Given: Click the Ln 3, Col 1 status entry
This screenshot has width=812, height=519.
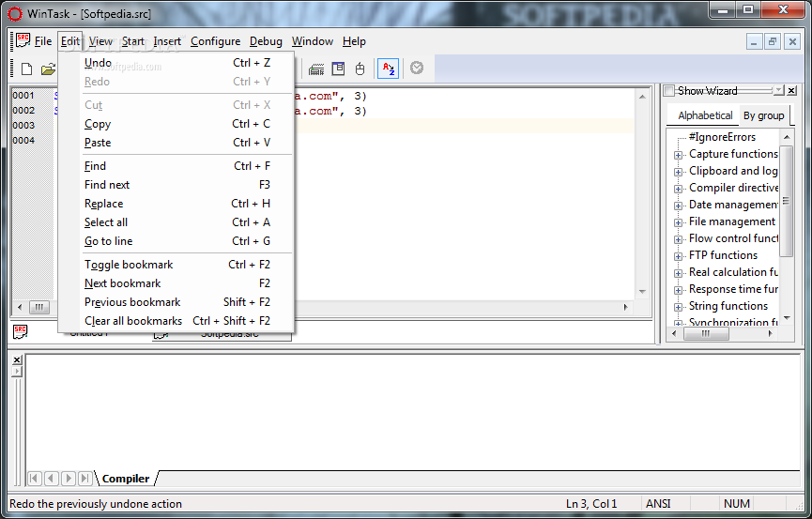Looking at the screenshot, I should [x=591, y=503].
